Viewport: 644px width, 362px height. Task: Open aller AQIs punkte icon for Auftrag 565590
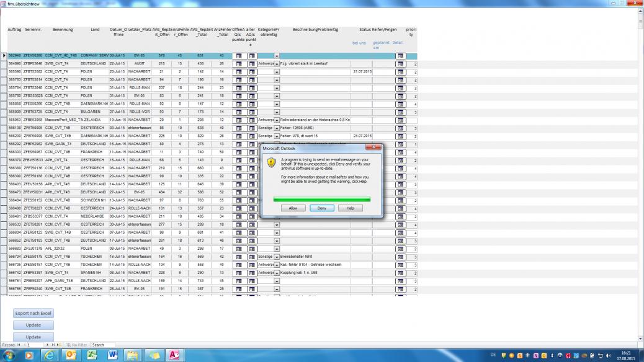coord(252,72)
